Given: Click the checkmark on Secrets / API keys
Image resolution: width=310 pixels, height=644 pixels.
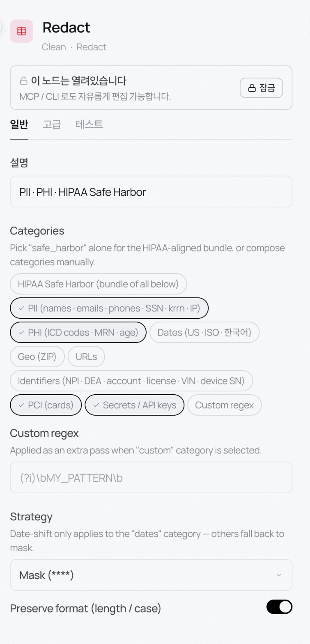Looking at the screenshot, I should point(96,405).
